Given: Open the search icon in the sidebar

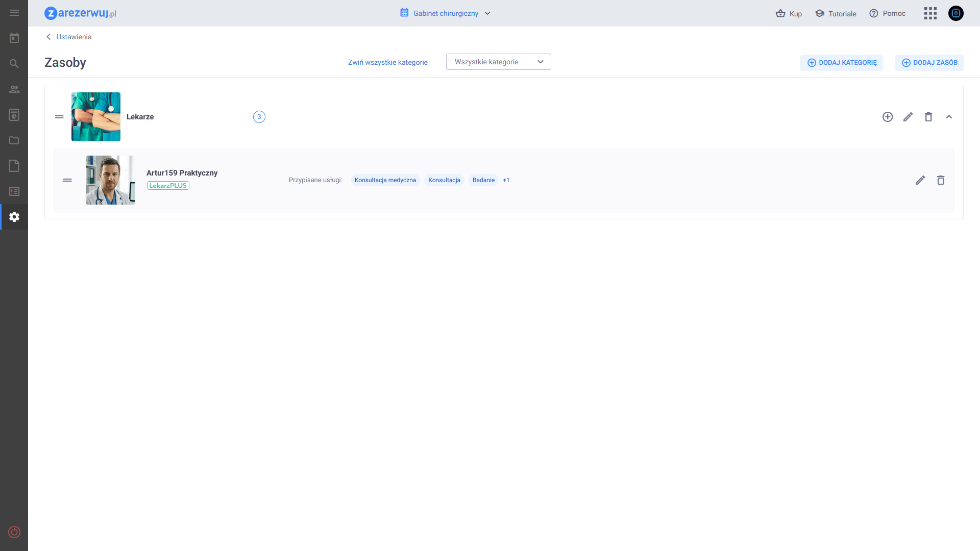Looking at the screenshot, I should (x=14, y=63).
